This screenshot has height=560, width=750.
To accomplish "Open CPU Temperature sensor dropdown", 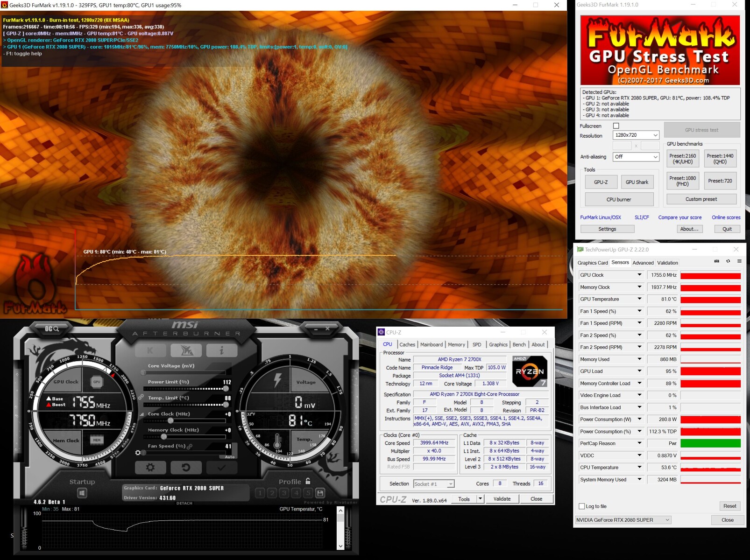I will coord(639,467).
